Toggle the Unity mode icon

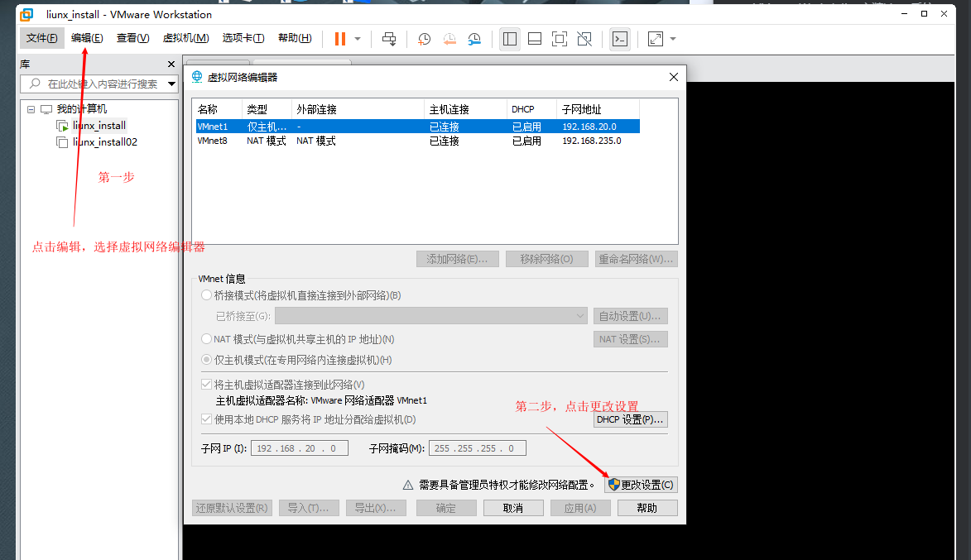pyautogui.click(x=584, y=39)
